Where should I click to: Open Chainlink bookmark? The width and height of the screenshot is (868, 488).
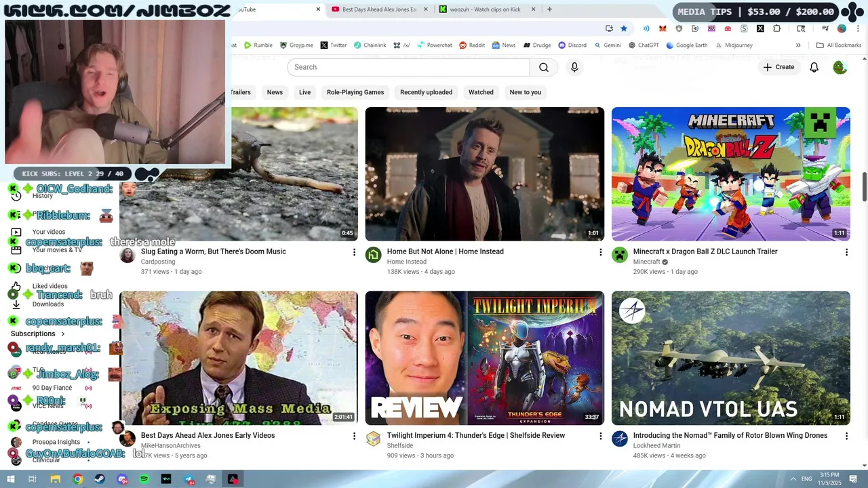(370, 45)
